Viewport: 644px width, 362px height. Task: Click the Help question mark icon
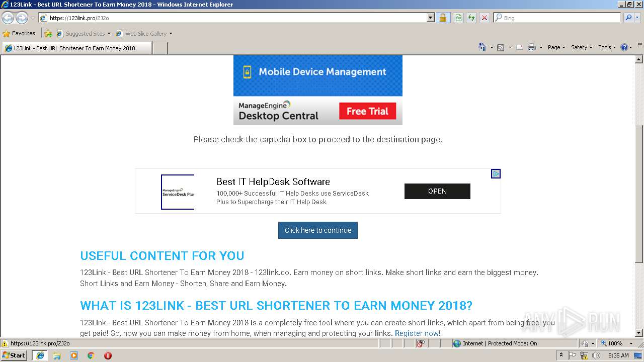click(624, 47)
